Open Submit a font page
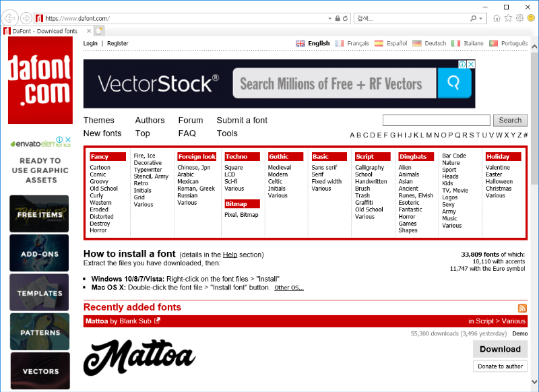 242,121
